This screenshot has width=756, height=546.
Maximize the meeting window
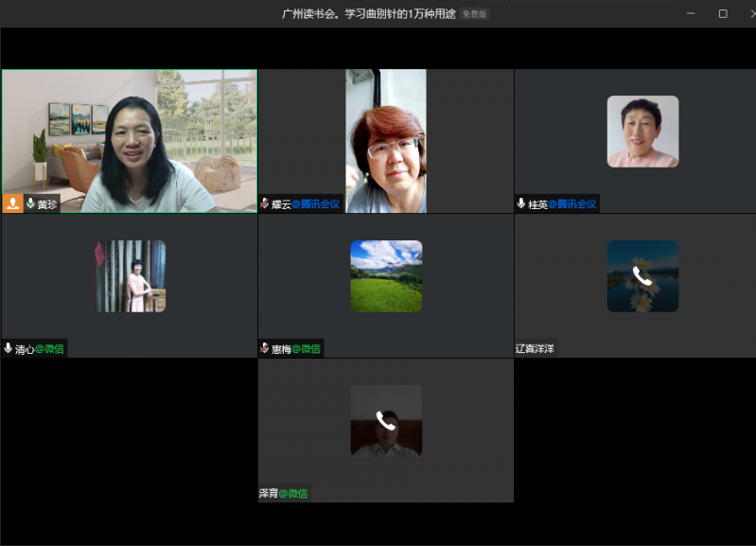tap(723, 13)
